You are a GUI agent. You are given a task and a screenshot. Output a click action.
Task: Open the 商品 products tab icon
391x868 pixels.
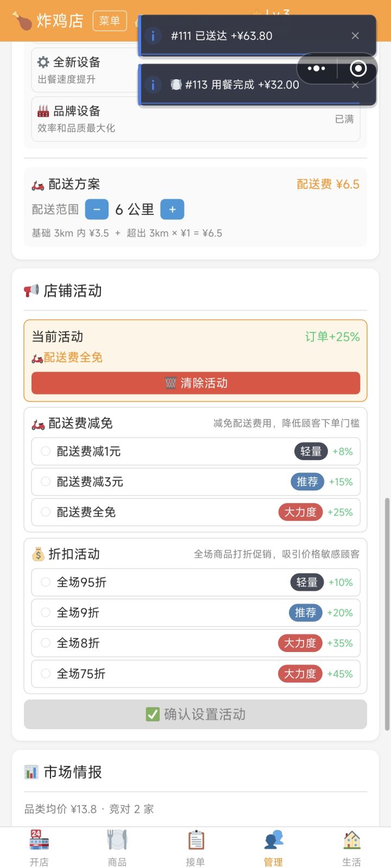tap(117, 840)
